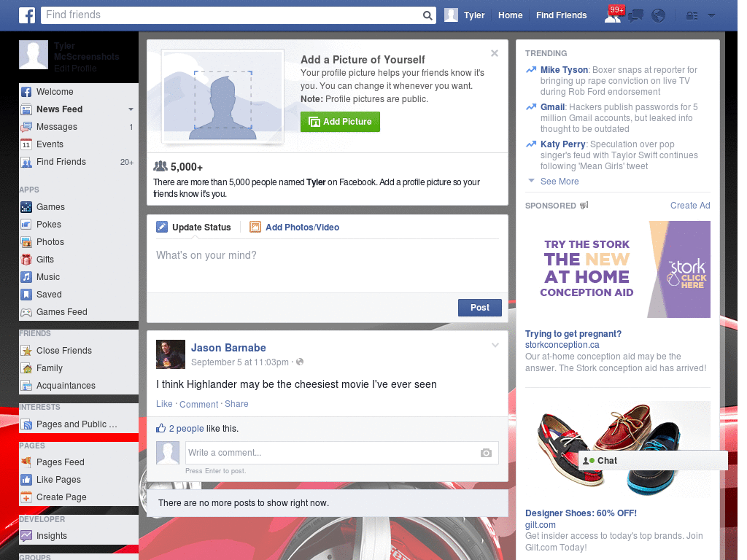Open the Jason Barnabe post options chevron
Viewport: 747px width, 560px height.
tap(495, 345)
